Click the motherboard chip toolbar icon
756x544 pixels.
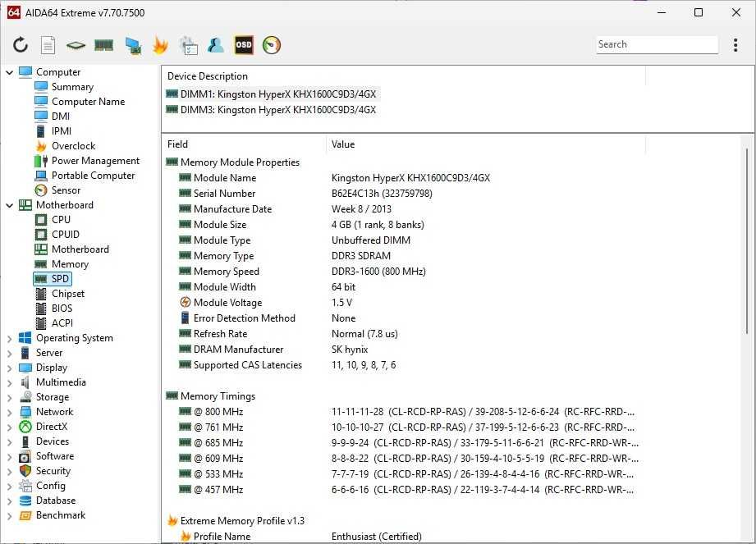click(x=76, y=45)
